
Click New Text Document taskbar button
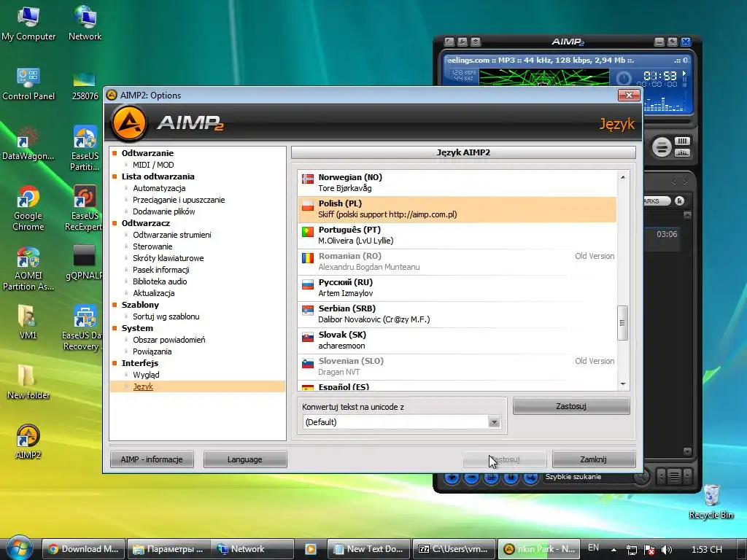point(369,549)
